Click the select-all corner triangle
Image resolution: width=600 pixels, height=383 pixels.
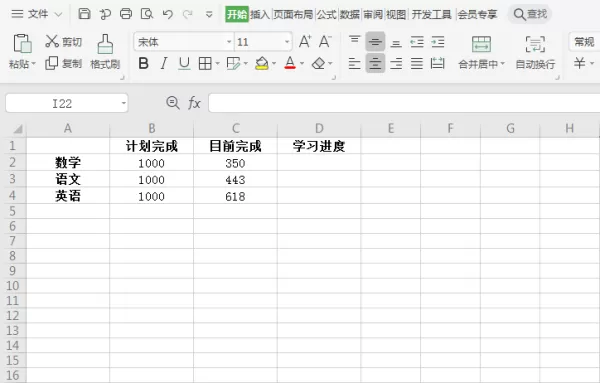[x=18, y=129]
